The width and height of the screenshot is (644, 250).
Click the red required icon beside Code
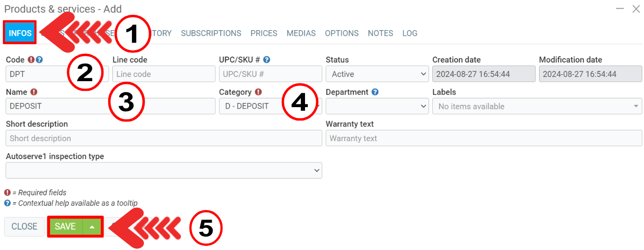pyautogui.click(x=31, y=60)
